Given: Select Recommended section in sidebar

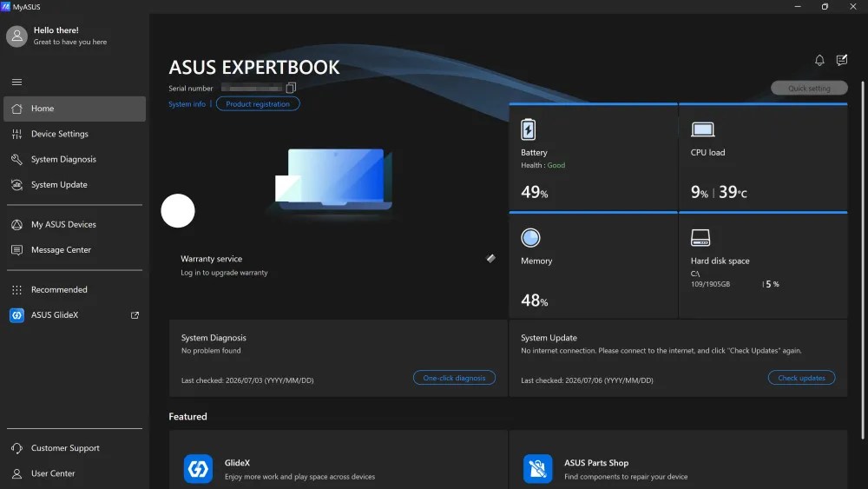Looking at the screenshot, I should [75, 289].
